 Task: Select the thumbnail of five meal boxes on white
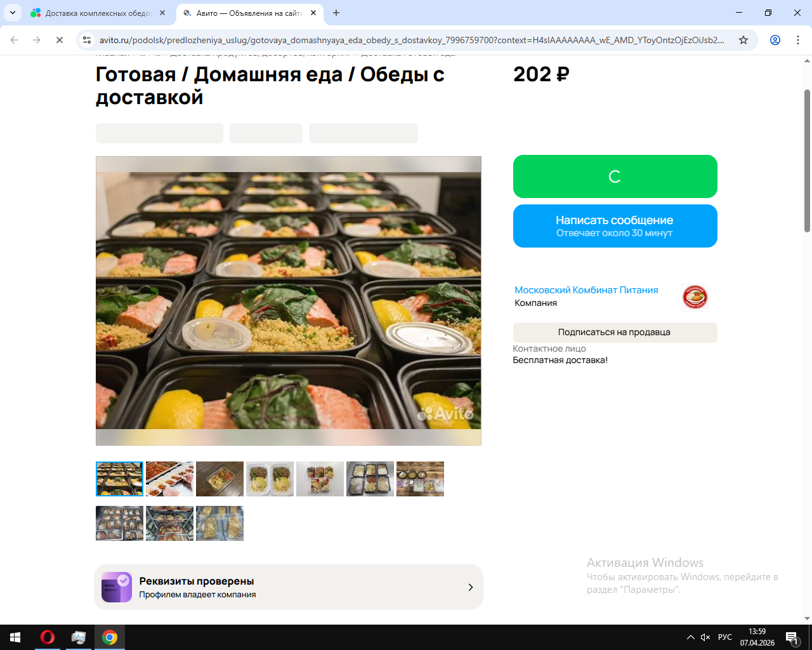320,479
